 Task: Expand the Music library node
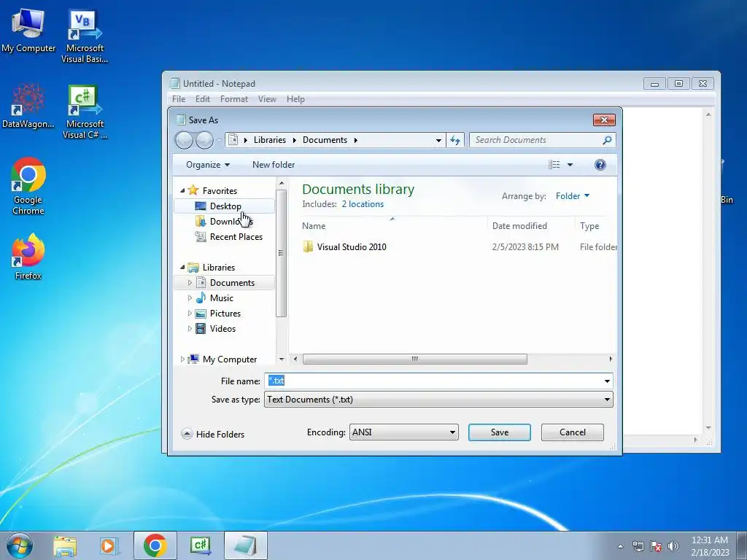[190, 298]
